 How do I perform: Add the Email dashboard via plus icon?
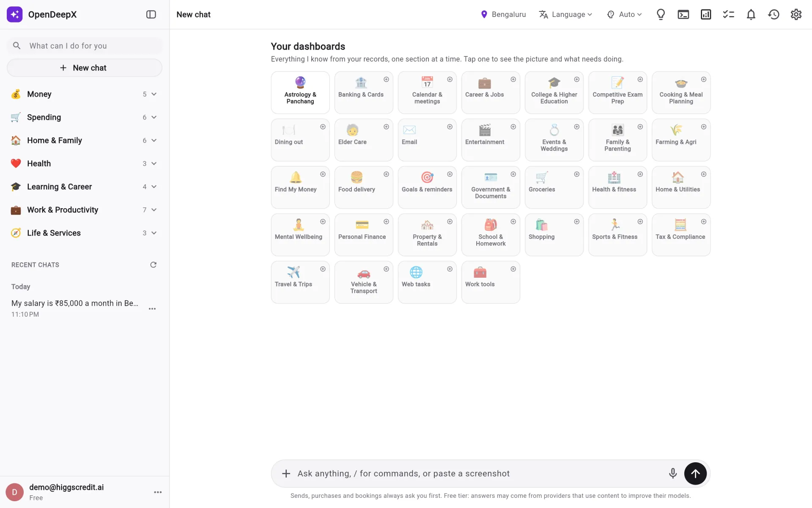(450, 127)
